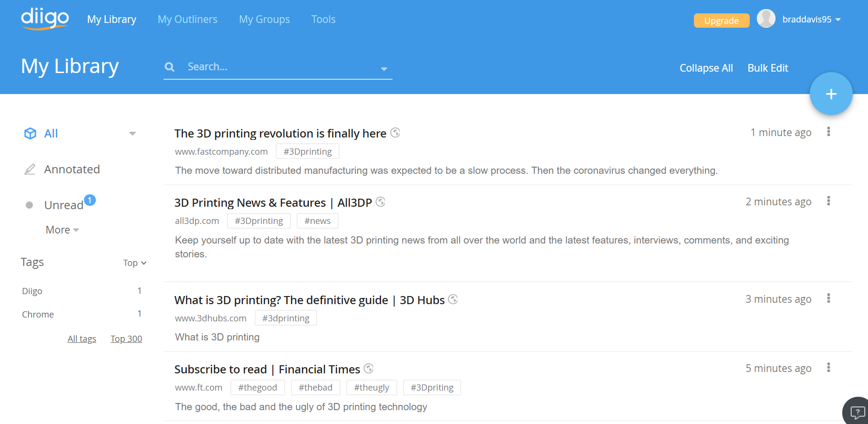Viewport: 868px width, 424px height.
Task: Click globe icon beside 3D printing revolution title
Action: pos(395,133)
